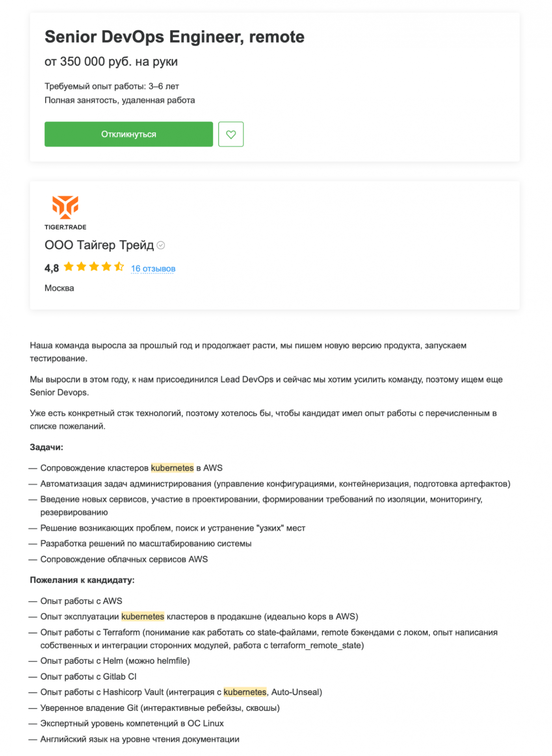This screenshot has height=756, width=552.
Task: Click the verified-employer checkmark badge
Action: [x=160, y=245]
